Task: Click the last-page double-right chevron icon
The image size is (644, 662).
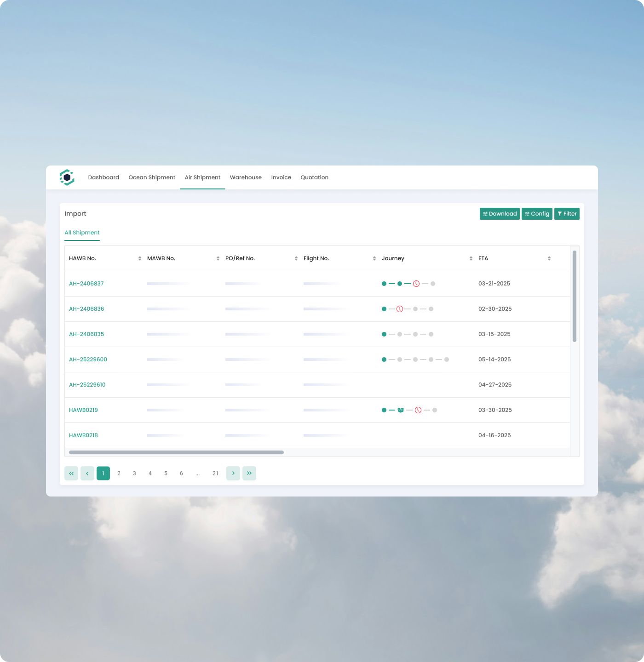Action: (x=249, y=473)
